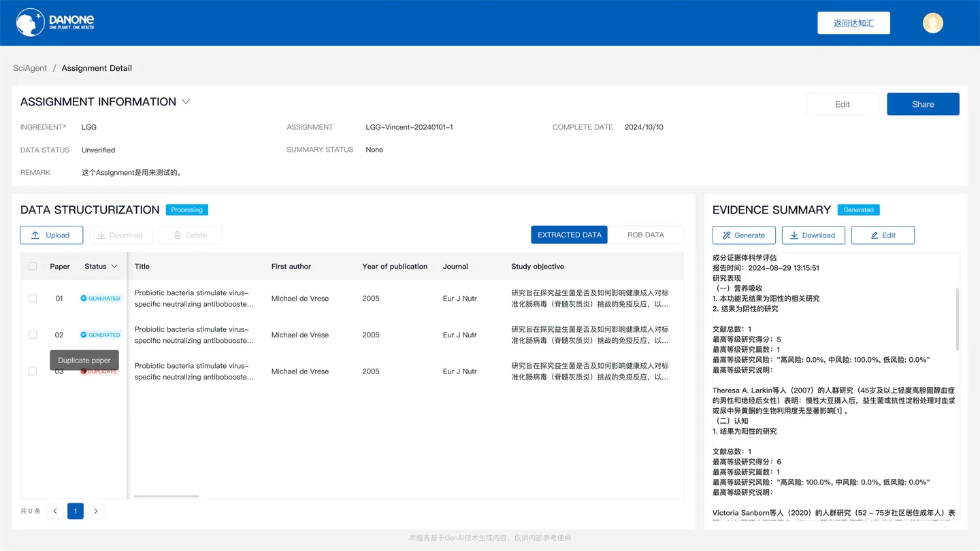Click year 2005 in paper 01 row
This screenshot has width=980, height=551.
pos(371,299)
